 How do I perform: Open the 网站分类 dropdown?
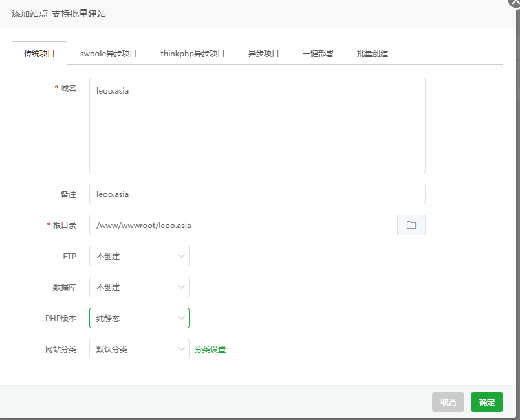(x=138, y=349)
